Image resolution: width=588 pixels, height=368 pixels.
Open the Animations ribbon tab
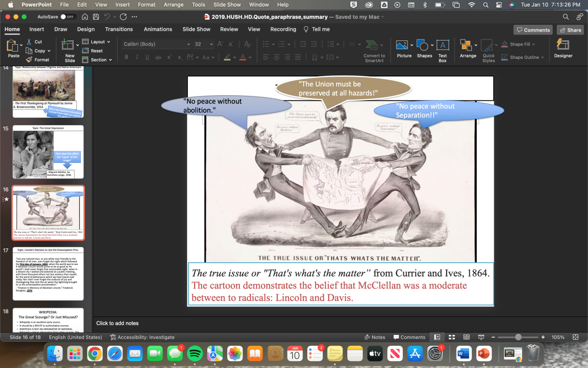(x=158, y=29)
